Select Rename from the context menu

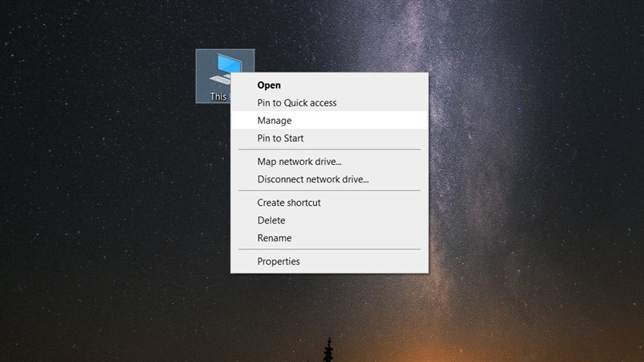tap(275, 238)
